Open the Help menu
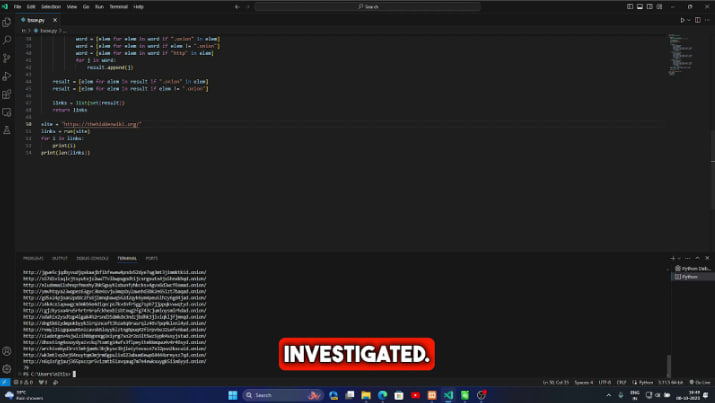This screenshot has height=403, width=715. 139,6
